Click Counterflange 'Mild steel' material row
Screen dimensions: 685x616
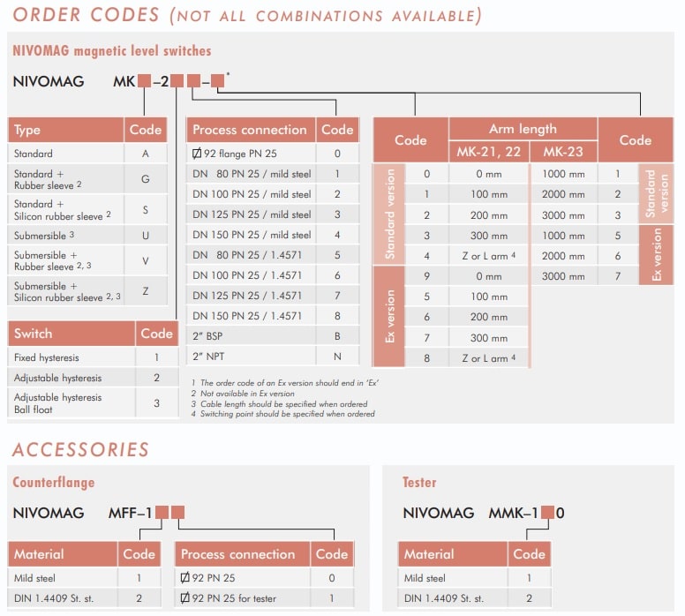[x=85, y=578]
